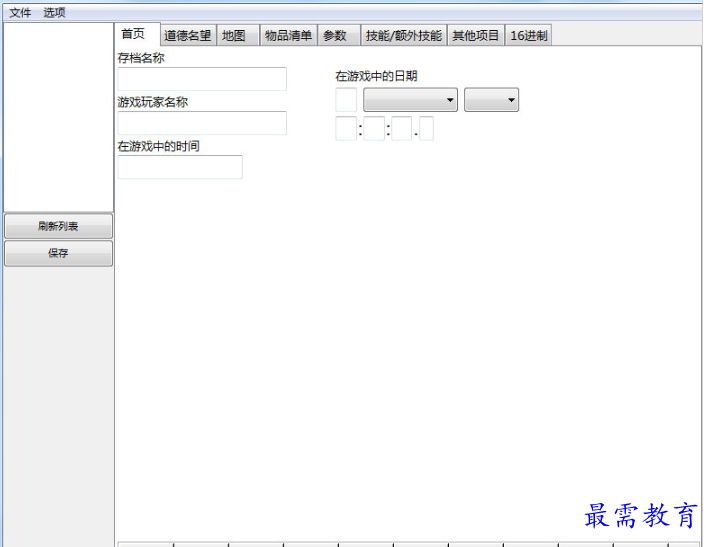The height and width of the screenshot is (547, 706).
Task: Expand the narrow year dropdown under 在游戏中的日期
Action: (x=491, y=100)
